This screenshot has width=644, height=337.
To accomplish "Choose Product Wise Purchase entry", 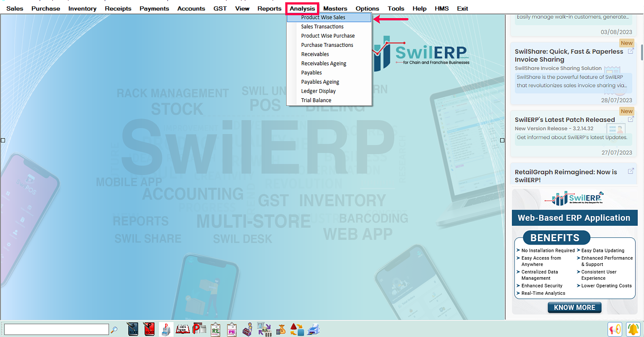I will point(329,36).
